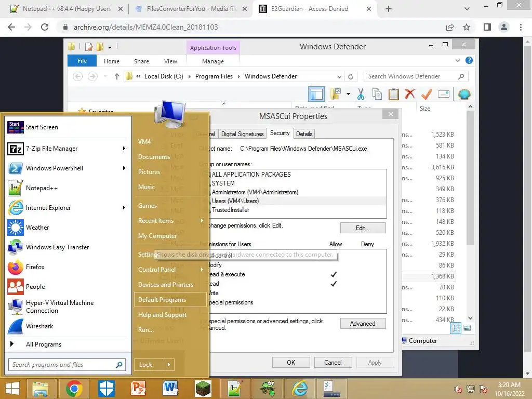Click the Advanced button
This screenshot has width=532, height=399.
(363, 324)
